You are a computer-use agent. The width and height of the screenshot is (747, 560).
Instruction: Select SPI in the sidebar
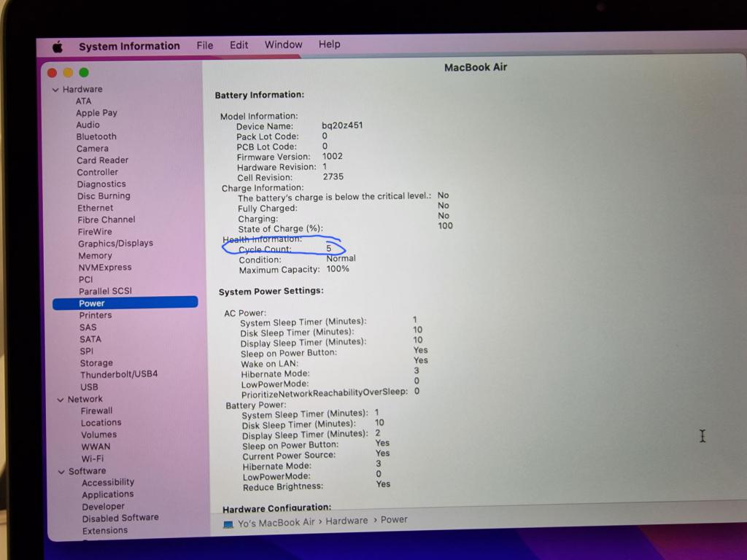87,351
